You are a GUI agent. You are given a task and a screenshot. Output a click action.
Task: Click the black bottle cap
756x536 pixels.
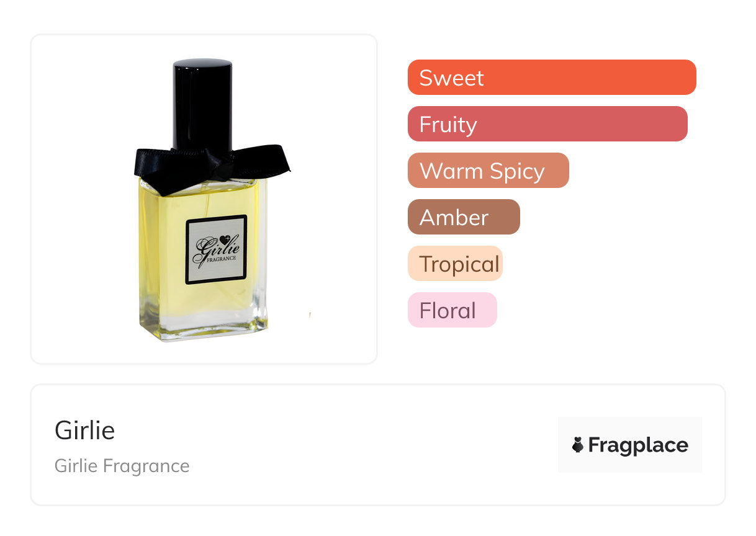pyautogui.click(x=202, y=104)
